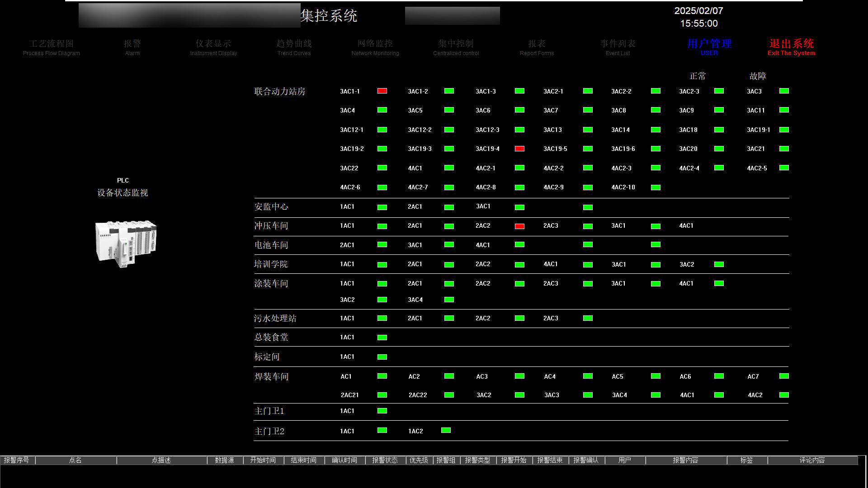This screenshot has width=868, height=488.
Task: Click the green 3AC22 status indicator
Action: pos(382,168)
